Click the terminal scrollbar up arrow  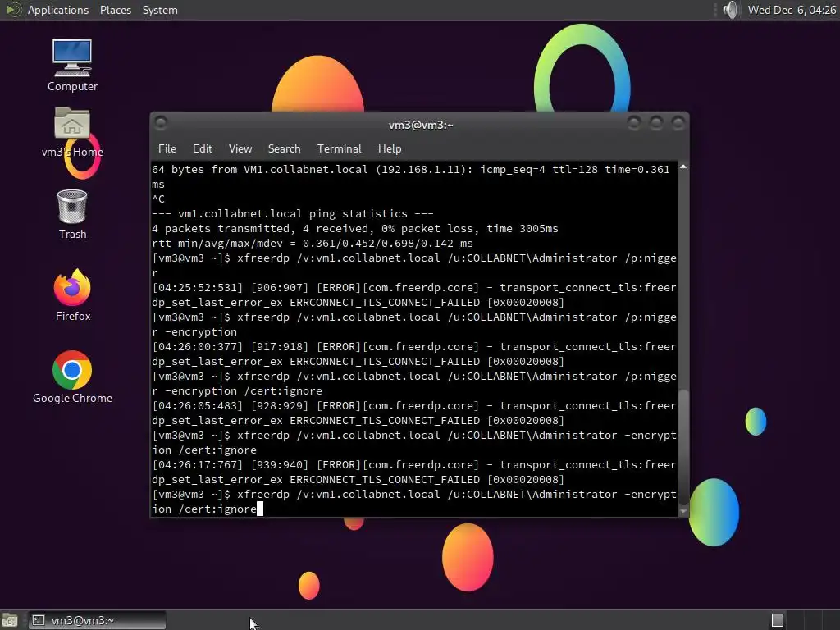(x=683, y=167)
